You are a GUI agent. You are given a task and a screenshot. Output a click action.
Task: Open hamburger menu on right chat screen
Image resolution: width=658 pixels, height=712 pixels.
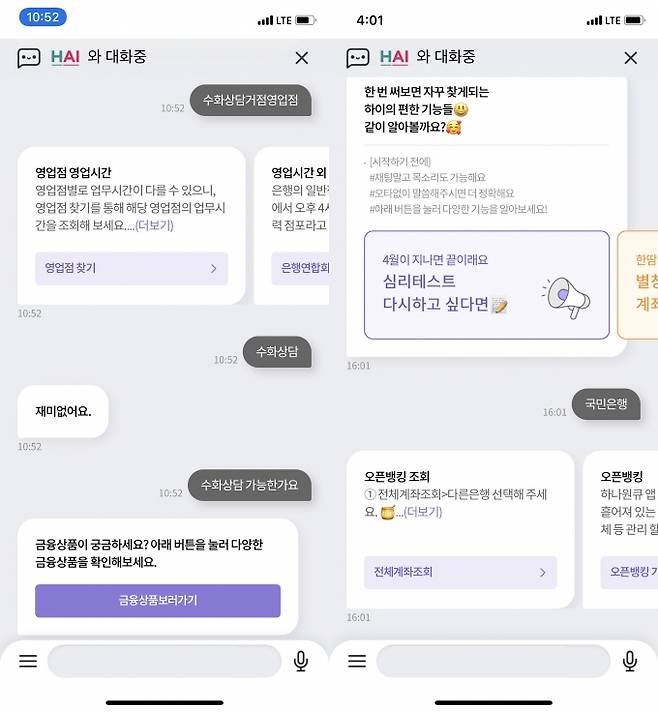[357, 661]
